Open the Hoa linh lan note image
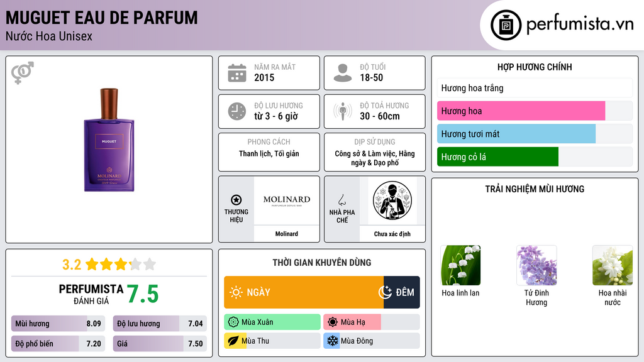Screen dimensions: 644x362 click(460, 265)
